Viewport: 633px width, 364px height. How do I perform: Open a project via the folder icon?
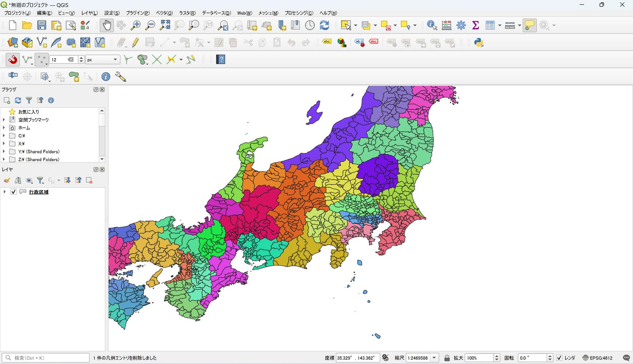point(27,25)
